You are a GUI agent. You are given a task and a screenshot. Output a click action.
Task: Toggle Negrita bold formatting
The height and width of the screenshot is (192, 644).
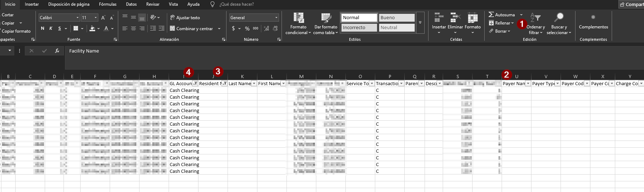point(43,28)
